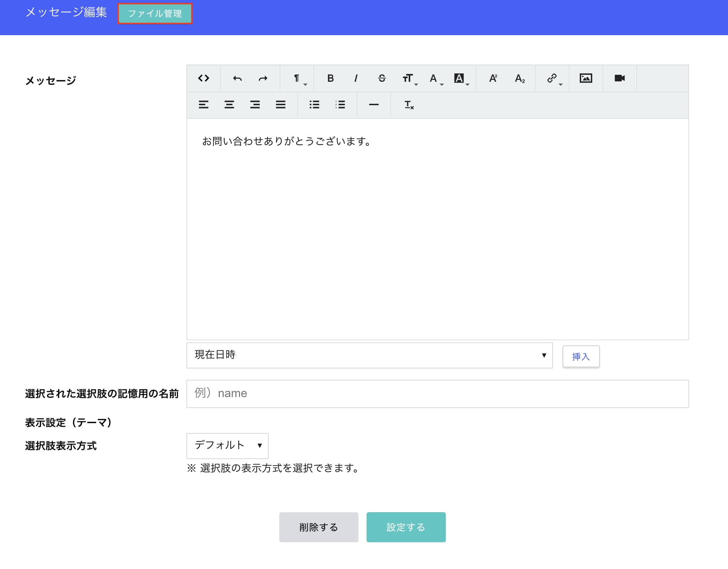This screenshot has height=569, width=728.
Task: Align text to the left
Action: click(x=204, y=105)
